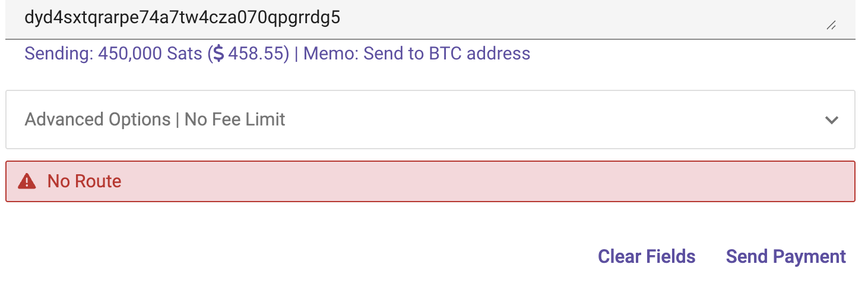Click the separator before Memo
Screen dimensions: 868x289
(x=296, y=54)
